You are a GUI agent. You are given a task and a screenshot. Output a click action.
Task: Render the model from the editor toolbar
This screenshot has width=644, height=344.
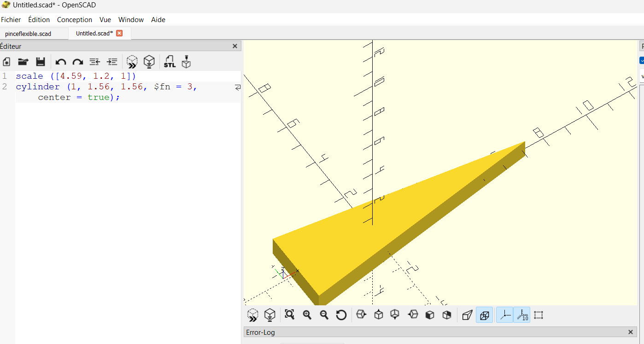tap(149, 62)
